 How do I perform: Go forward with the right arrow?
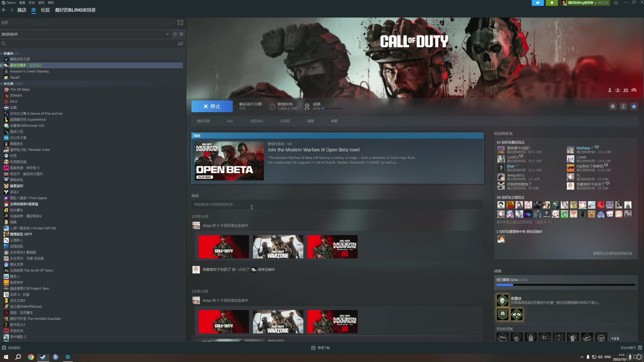[12, 10]
